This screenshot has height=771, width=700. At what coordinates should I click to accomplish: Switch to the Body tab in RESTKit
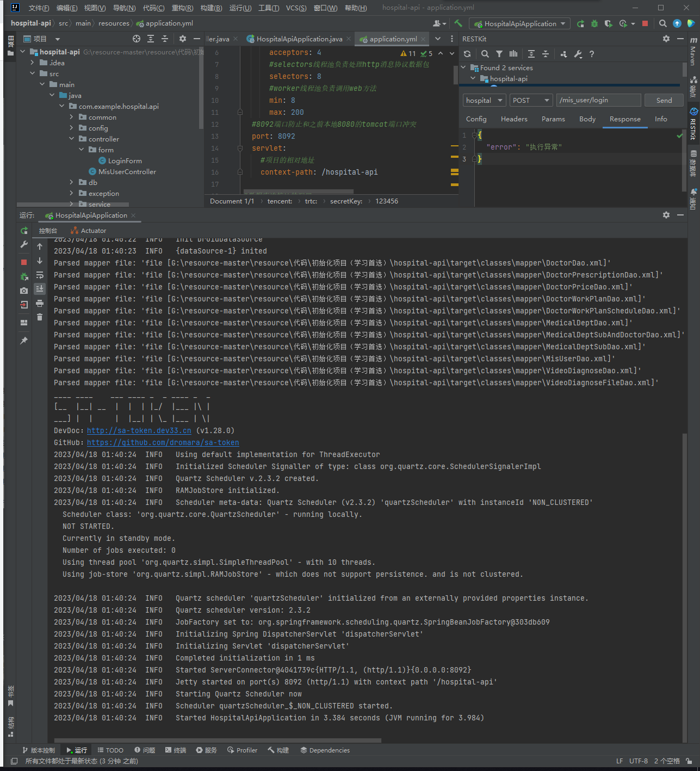coord(587,119)
